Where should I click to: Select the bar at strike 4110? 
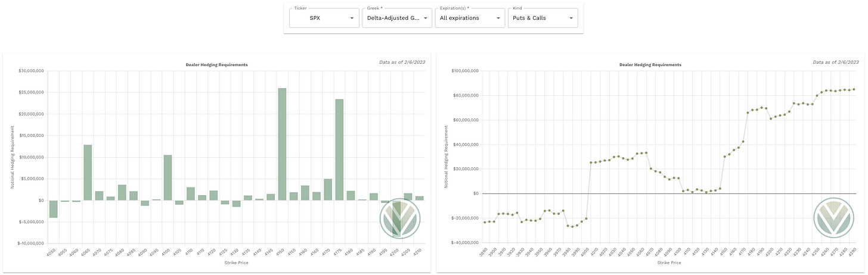point(191,194)
